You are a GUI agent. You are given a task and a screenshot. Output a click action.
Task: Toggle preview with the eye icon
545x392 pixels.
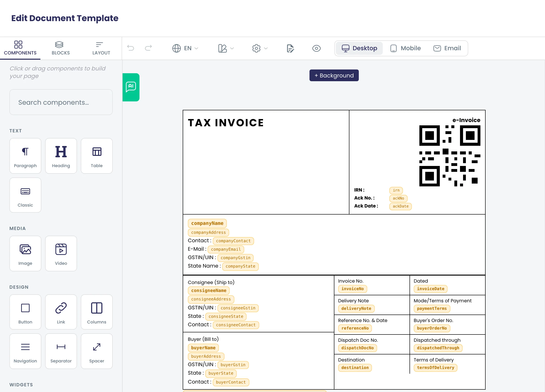pos(317,48)
